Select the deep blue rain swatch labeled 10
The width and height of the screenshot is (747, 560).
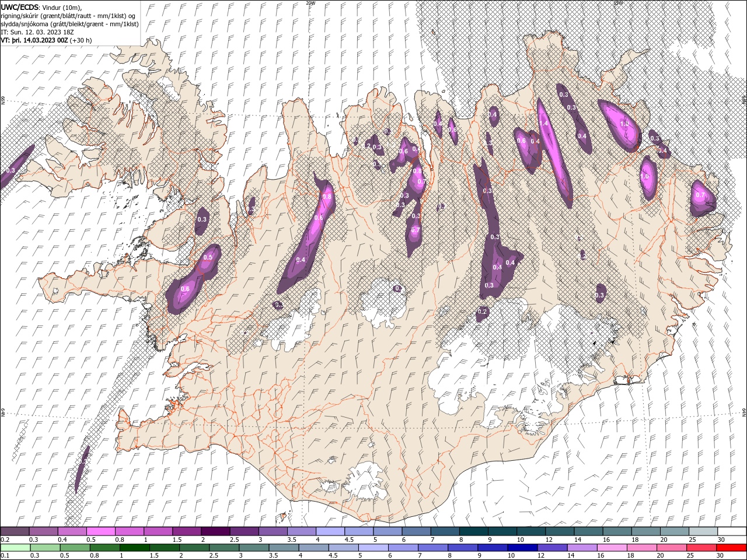[x=521, y=547]
